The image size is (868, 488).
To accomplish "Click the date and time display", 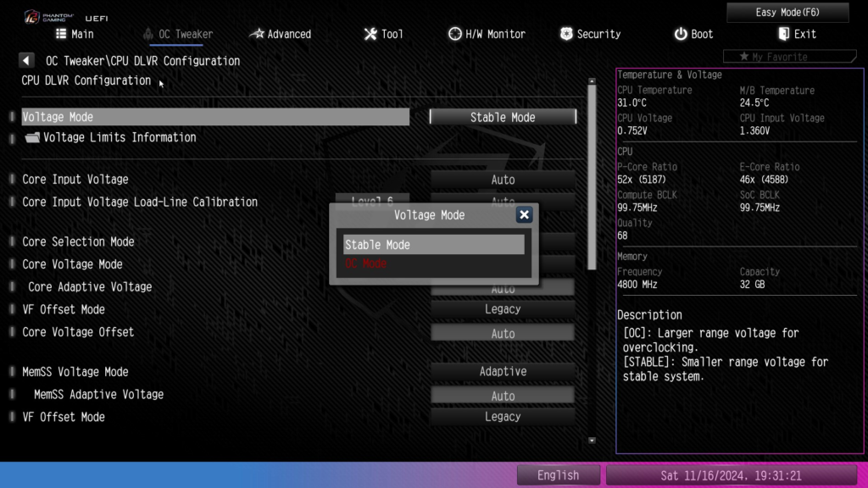I will [731, 475].
